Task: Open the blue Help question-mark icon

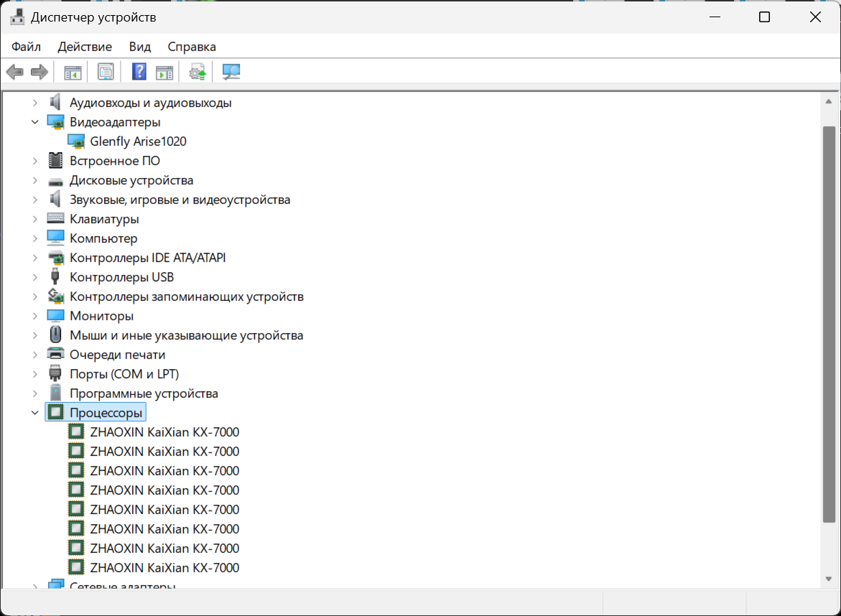Action: 139,72
